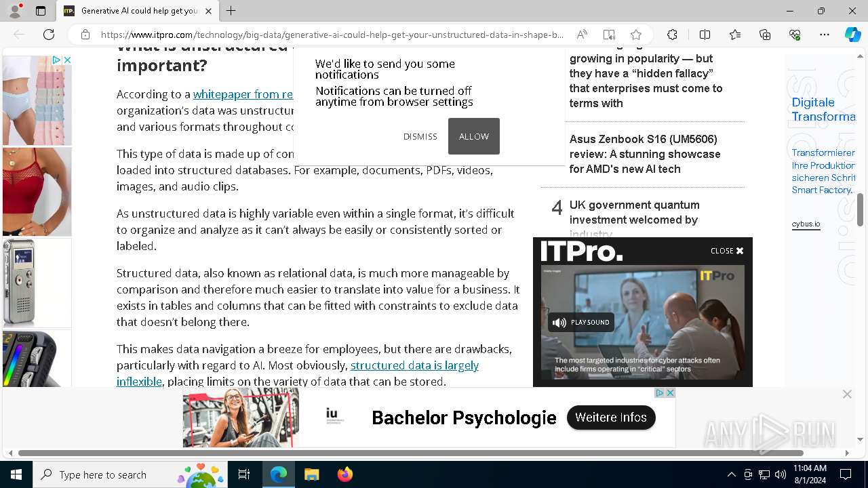
Task: Close the Generative AI browser tab
Action: (208, 11)
